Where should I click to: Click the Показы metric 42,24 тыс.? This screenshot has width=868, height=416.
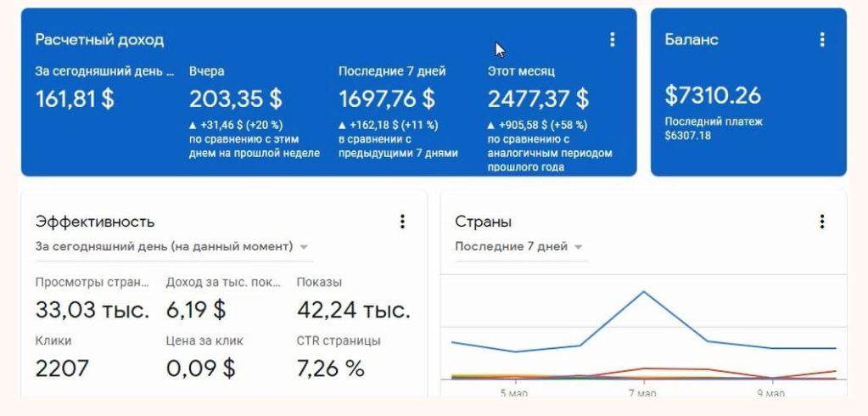[x=353, y=311]
